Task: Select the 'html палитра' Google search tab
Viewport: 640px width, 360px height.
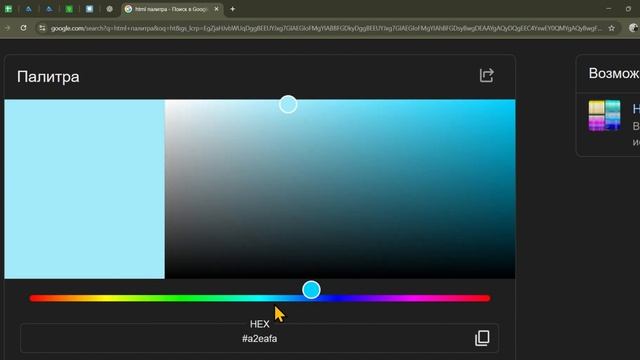Action: pyautogui.click(x=171, y=9)
